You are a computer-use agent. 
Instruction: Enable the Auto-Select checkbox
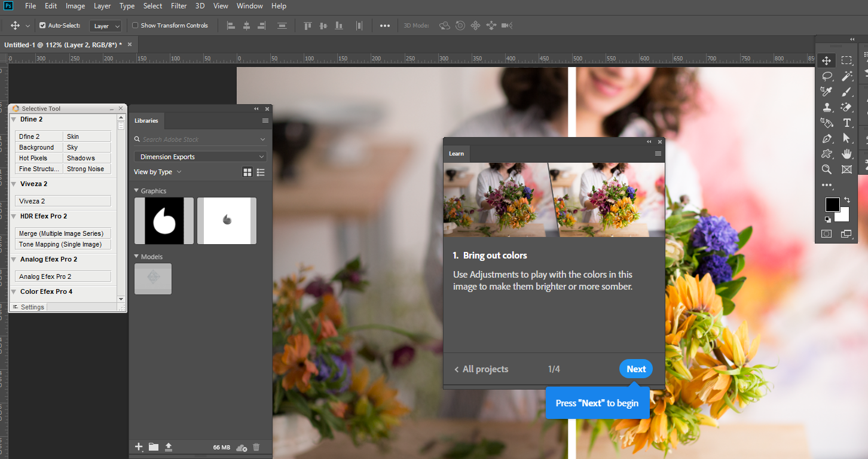44,25
